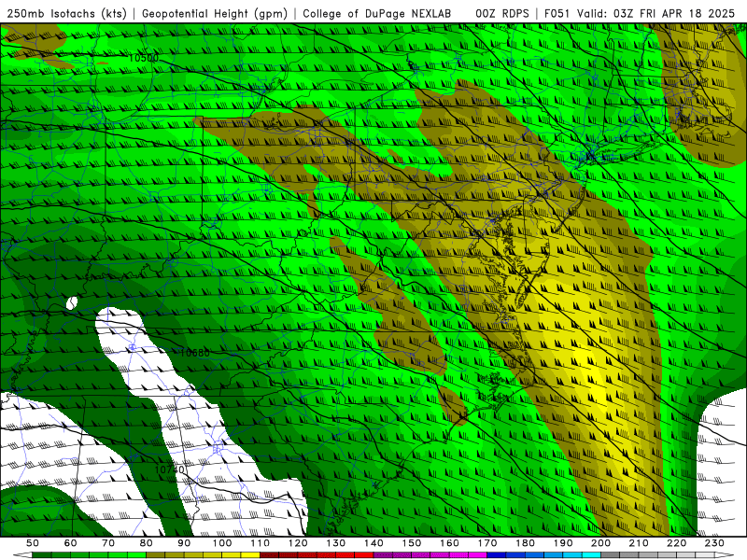Click the bright yellow swatch just left of 110
The image size is (747, 560).
(250, 555)
